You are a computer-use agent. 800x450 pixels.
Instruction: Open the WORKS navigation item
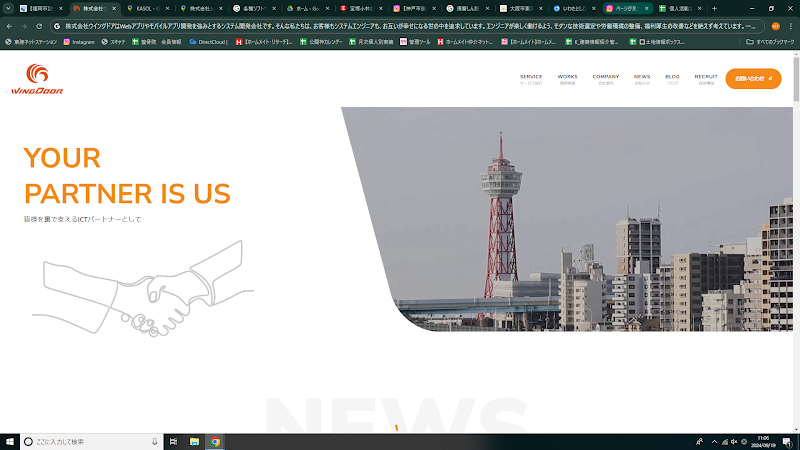[567, 79]
